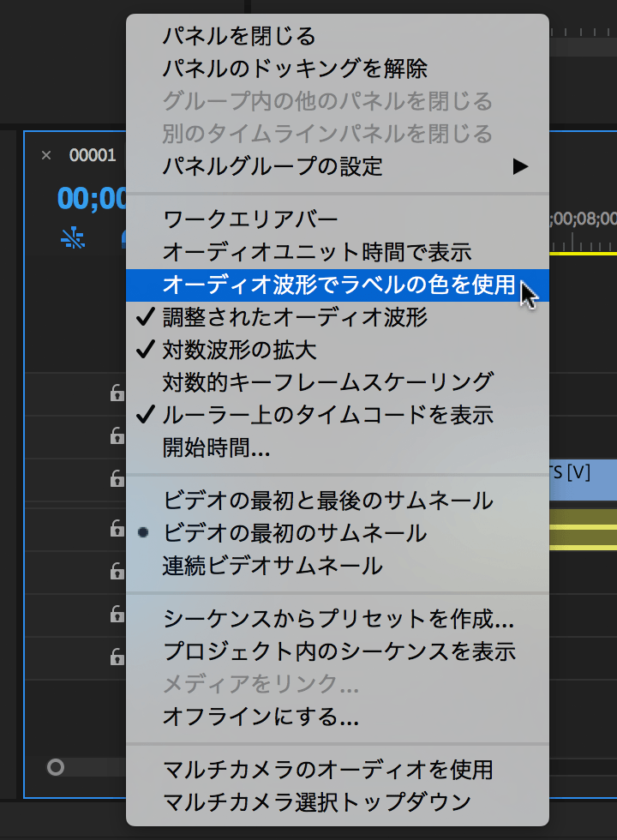Click the blue playhead timecode
The image size is (617, 840).
(93, 199)
